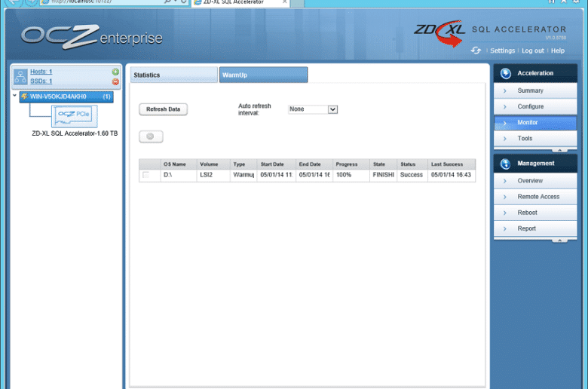Select the OCZ PCIe card icon
Viewport: 588px width, 389px height.
pyautogui.click(x=74, y=116)
